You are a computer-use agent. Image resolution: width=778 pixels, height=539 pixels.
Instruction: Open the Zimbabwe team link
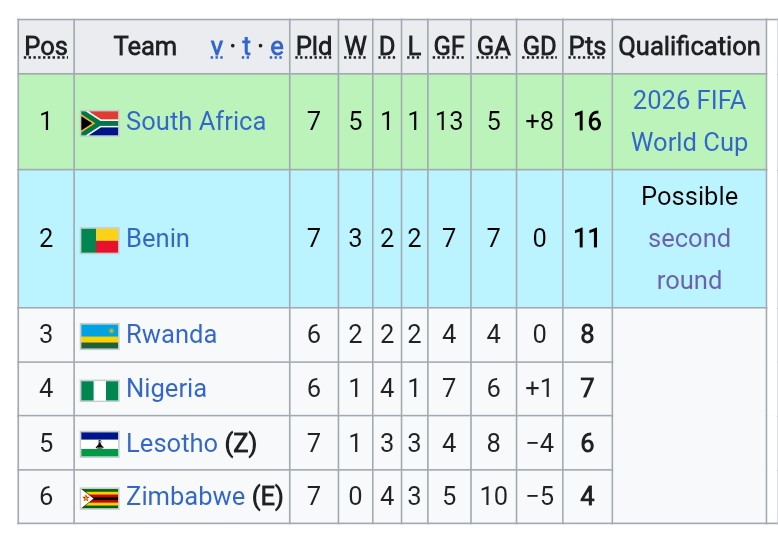(186, 496)
